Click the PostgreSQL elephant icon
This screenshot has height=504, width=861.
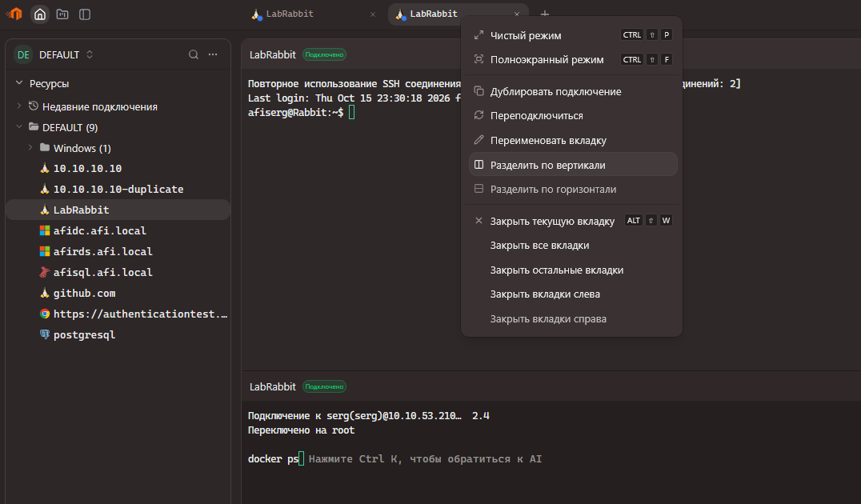(45, 334)
